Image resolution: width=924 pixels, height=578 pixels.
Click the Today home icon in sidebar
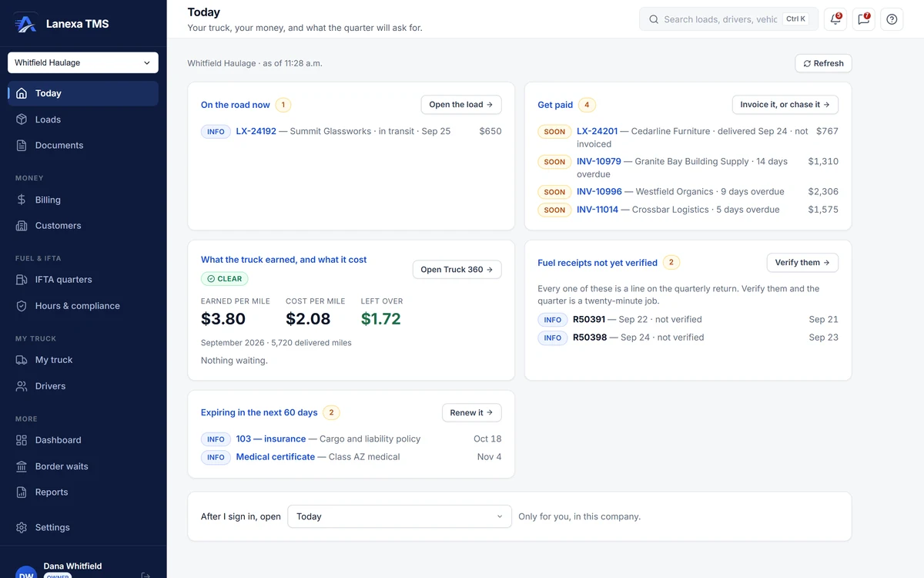pyautogui.click(x=22, y=93)
